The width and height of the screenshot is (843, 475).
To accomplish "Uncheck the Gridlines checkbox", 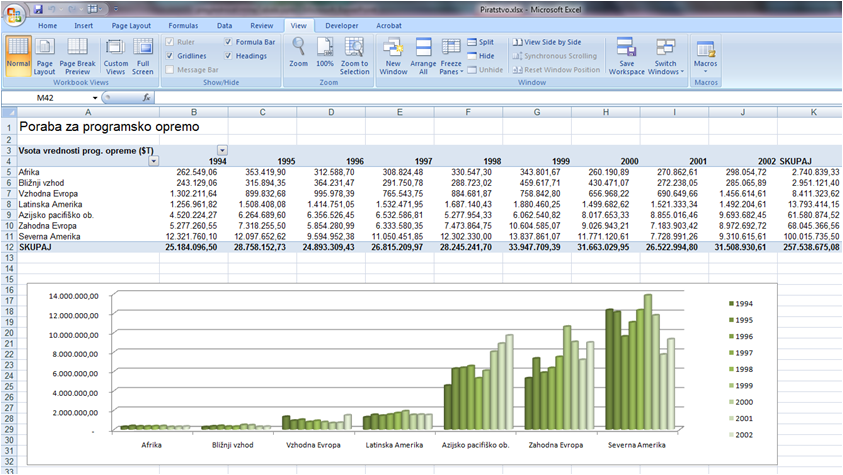I will click(x=170, y=56).
